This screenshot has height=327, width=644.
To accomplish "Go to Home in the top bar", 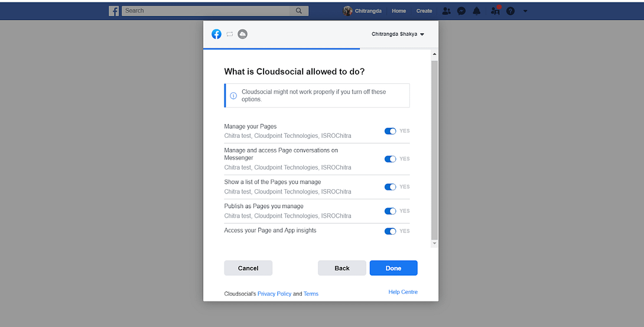I will pos(399,11).
